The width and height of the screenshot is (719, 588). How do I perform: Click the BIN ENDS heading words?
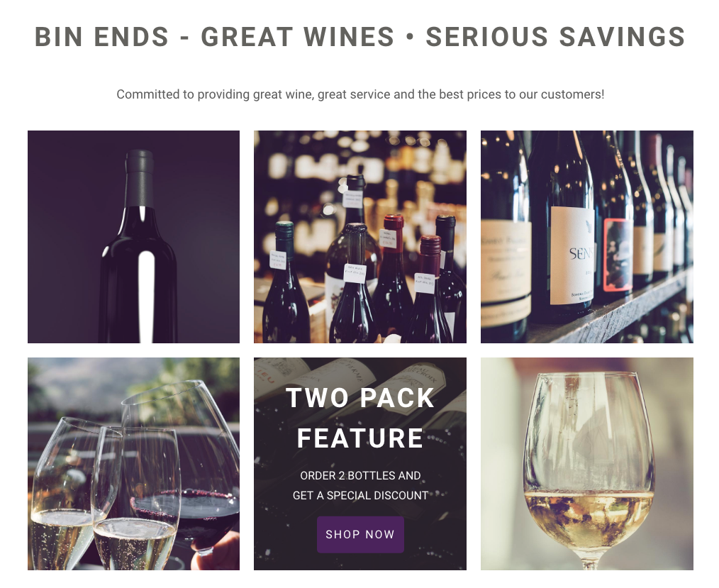pyautogui.click(x=102, y=37)
